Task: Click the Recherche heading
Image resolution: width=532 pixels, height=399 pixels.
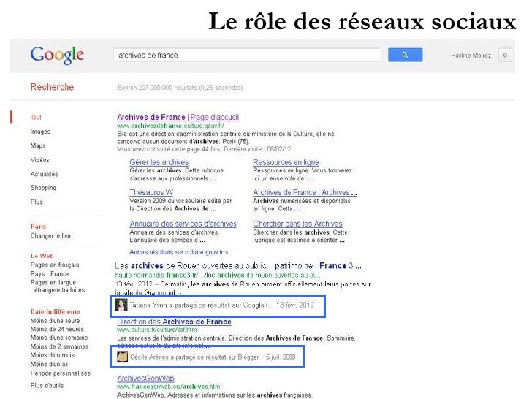Action: [52, 87]
